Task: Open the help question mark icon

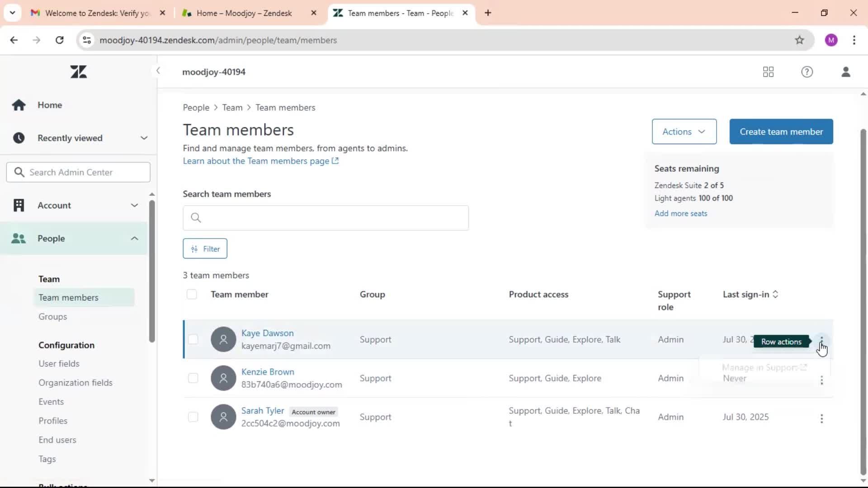Action: (807, 72)
